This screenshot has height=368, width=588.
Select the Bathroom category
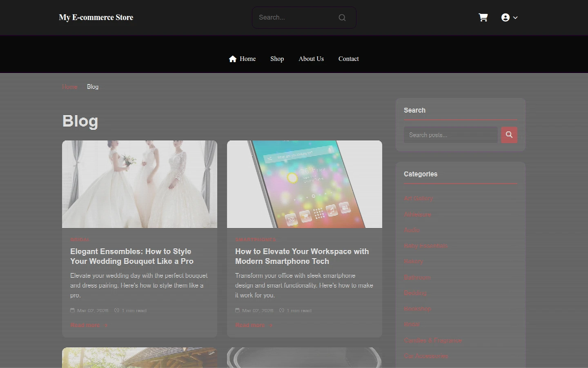(x=417, y=278)
